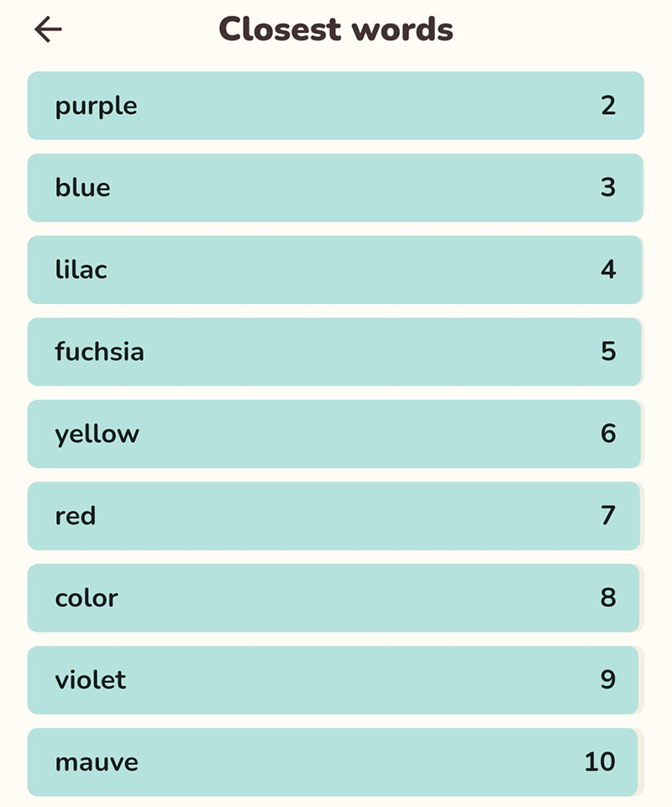Click rank 5 on fuchsia row
Viewport: 672px width, 807px height.
pyautogui.click(x=608, y=352)
